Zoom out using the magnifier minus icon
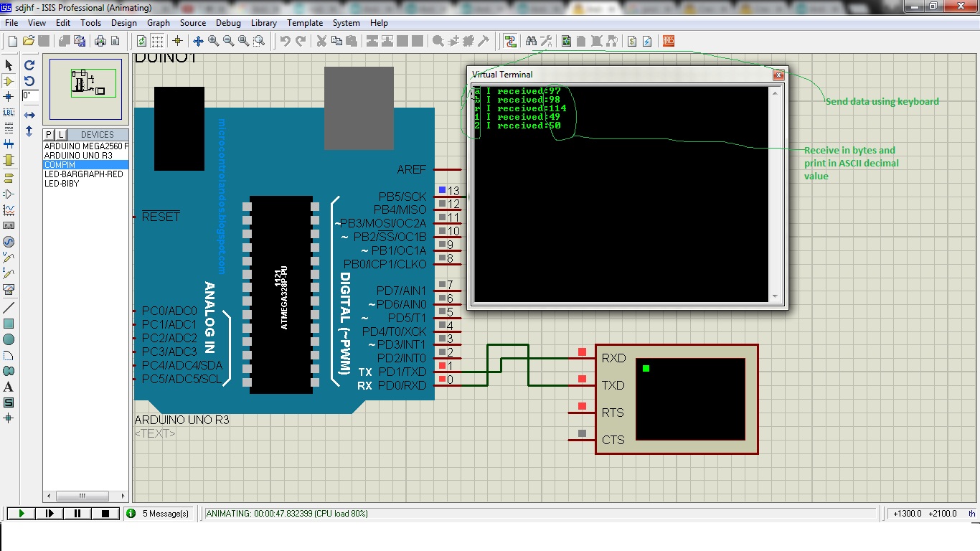The image size is (980, 551). pyautogui.click(x=228, y=41)
